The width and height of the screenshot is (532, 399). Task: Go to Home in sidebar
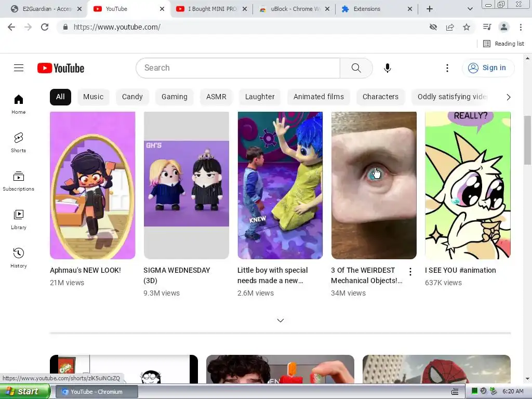(x=19, y=104)
